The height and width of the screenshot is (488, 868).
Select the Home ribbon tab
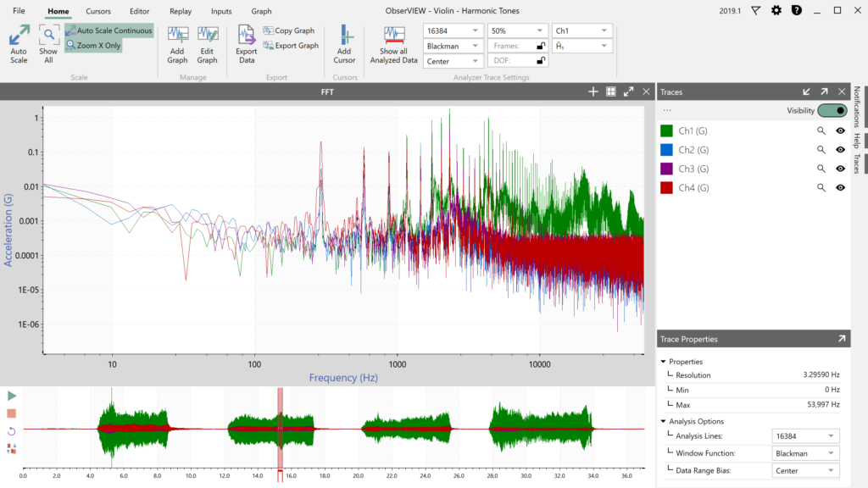(58, 11)
